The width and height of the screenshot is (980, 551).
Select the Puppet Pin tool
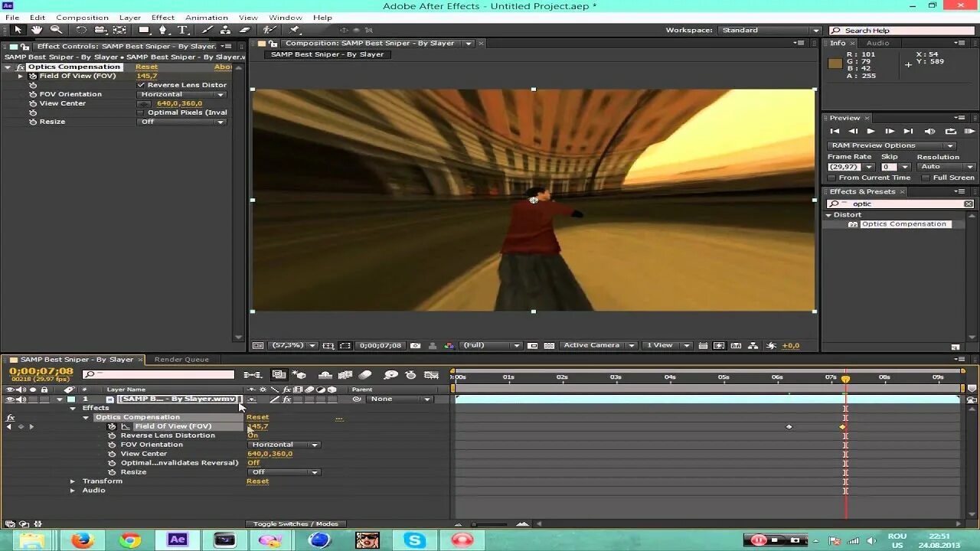pyautogui.click(x=294, y=30)
